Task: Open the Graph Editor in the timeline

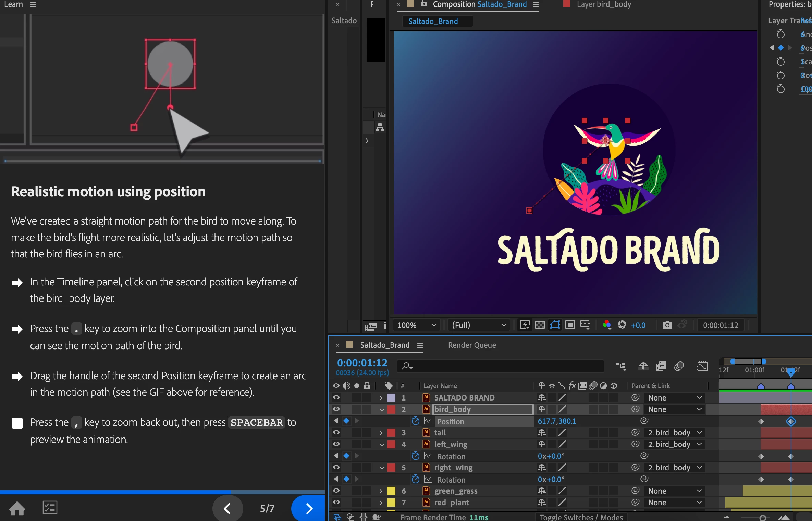Action: click(702, 366)
